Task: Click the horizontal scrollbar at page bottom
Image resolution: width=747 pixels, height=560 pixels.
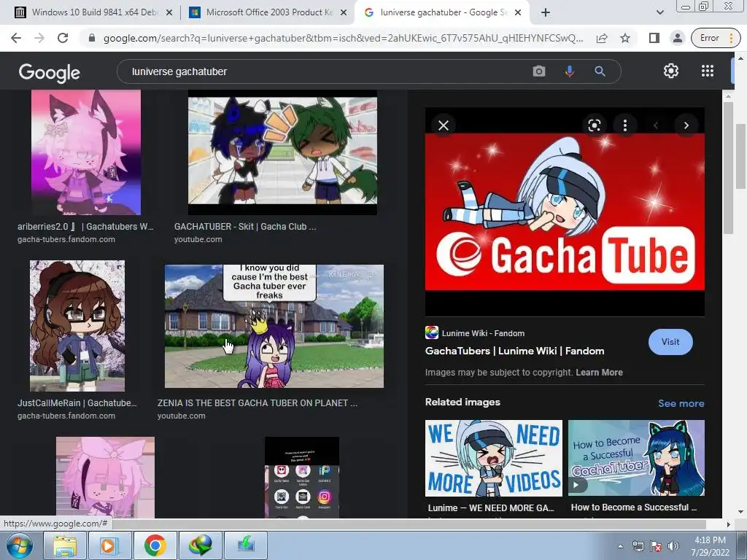Action: click(x=409, y=524)
